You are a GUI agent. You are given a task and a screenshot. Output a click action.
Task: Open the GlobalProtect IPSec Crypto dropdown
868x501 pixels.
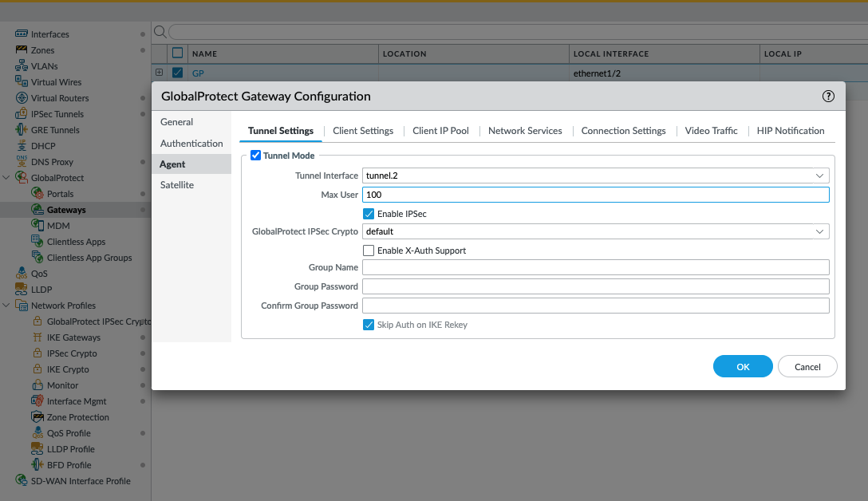[819, 231]
